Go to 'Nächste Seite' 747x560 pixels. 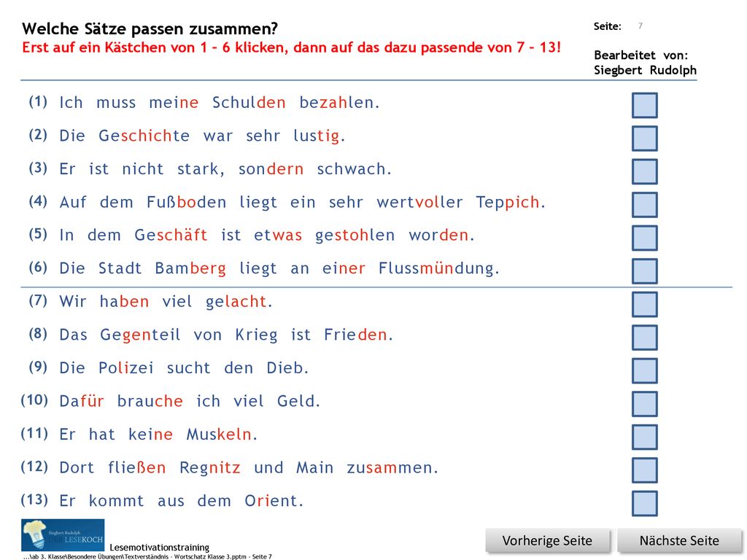click(679, 541)
